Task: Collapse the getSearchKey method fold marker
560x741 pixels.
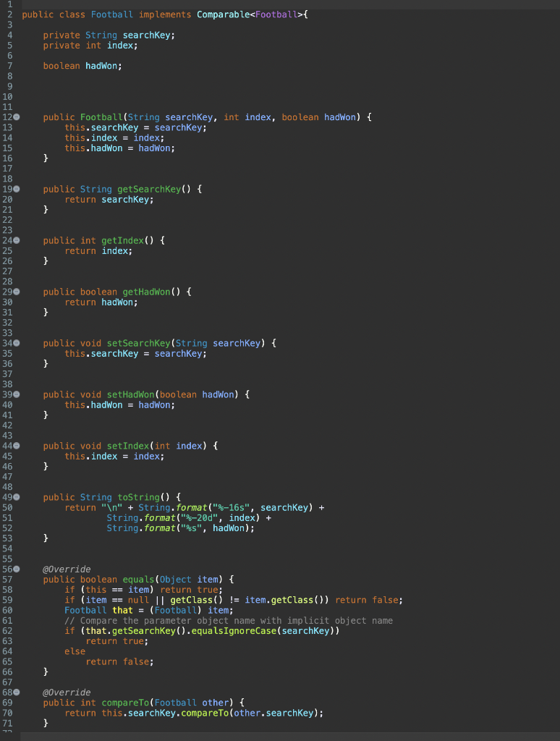Action: (17, 189)
